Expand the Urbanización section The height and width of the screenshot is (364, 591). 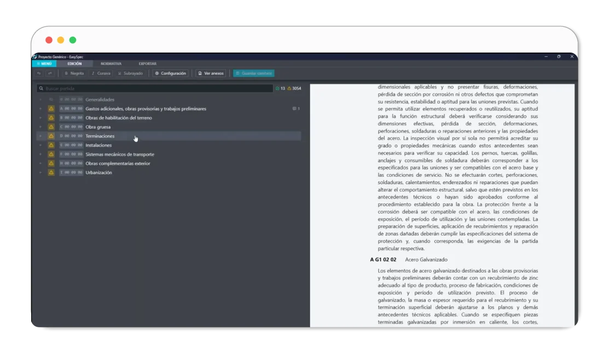[40, 172]
